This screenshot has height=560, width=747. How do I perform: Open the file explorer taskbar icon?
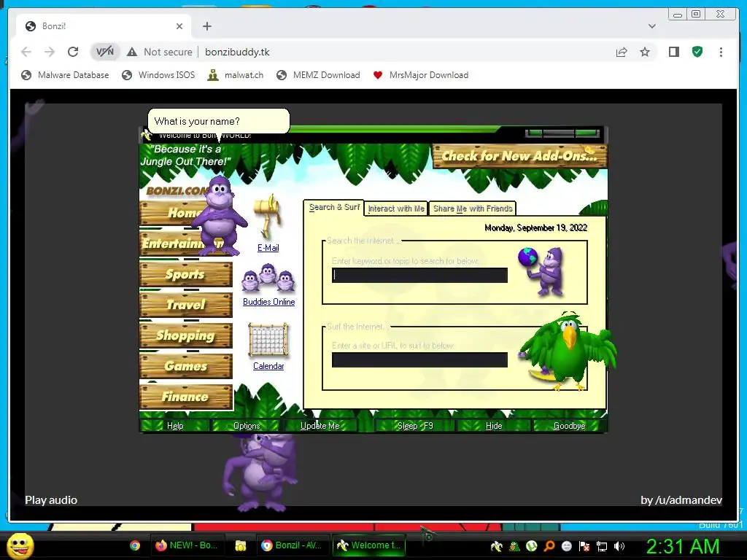click(x=241, y=545)
